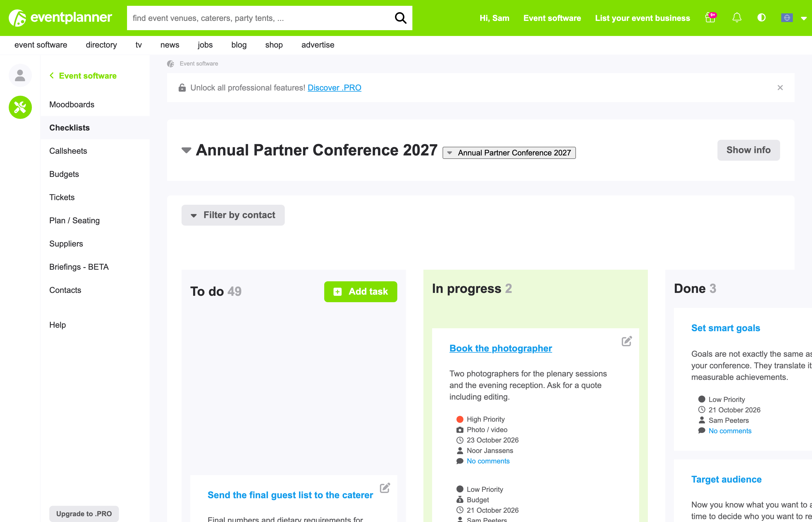This screenshot has height=522, width=812.
Task: Open the user profile avatar icon
Action: pyautogui.click(x=20, y=75)
